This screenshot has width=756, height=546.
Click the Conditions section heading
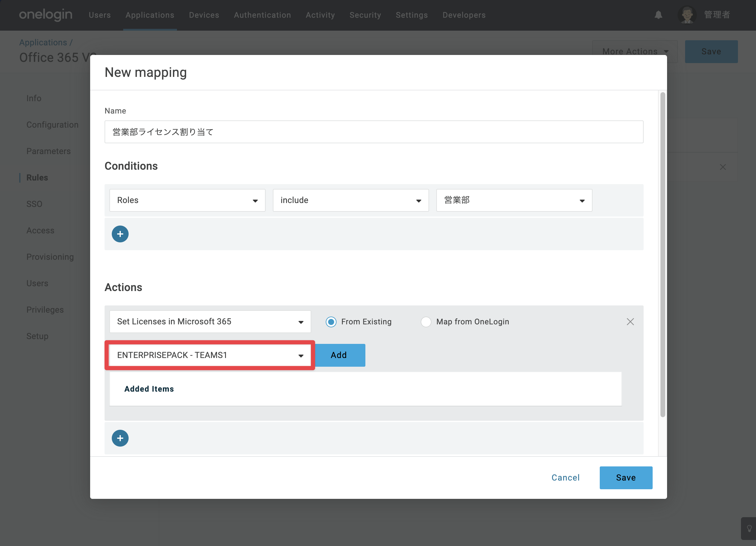point(131,166)
